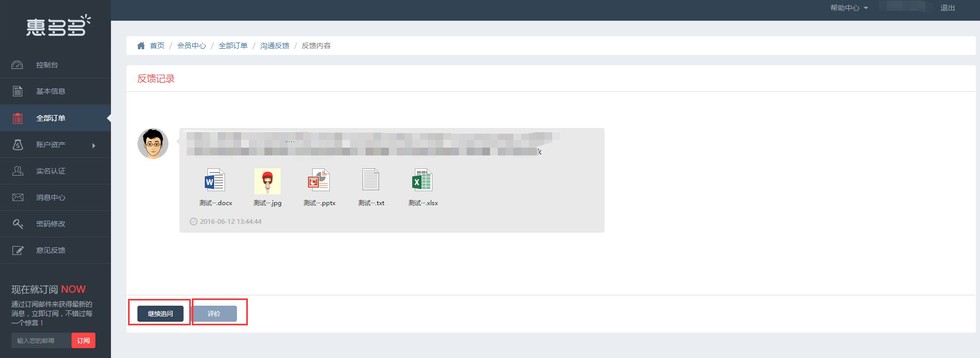Open the 测试.pptx PowerPoint attachment icon

tap(319, 181)
